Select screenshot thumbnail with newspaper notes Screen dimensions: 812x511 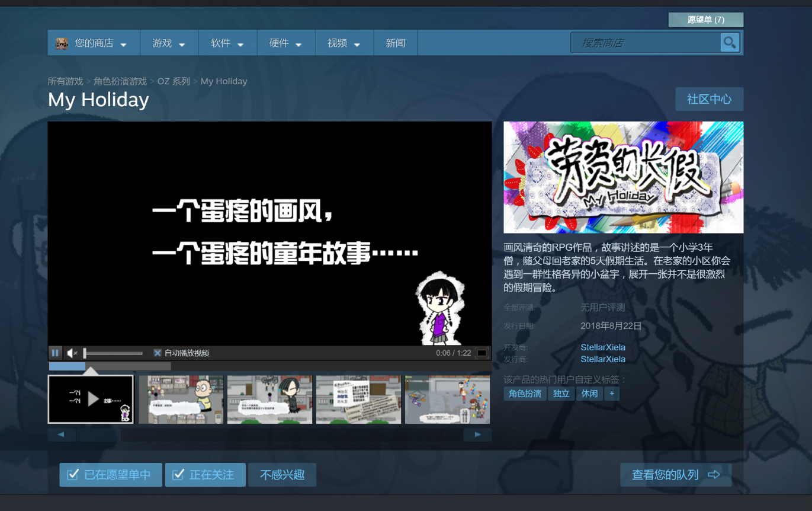[x=359, y=400]
